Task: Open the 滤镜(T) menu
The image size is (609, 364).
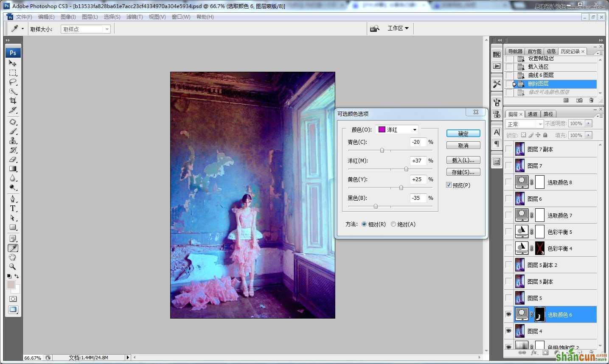Action: [x=135, y=17]
